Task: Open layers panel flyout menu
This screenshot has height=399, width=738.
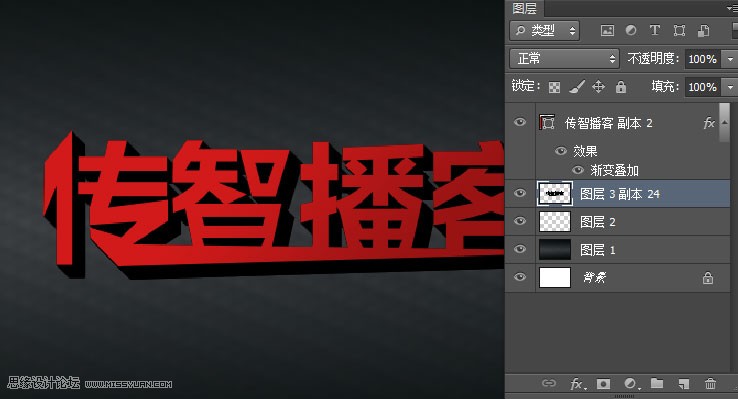Action: 731,8
